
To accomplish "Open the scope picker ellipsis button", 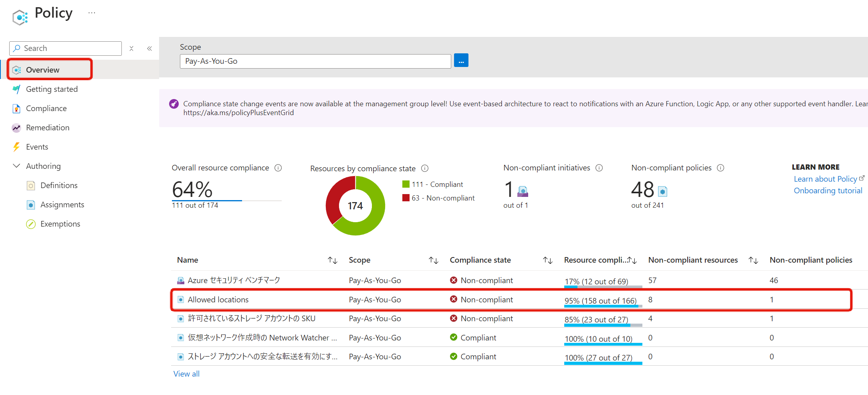I will 461,61.
